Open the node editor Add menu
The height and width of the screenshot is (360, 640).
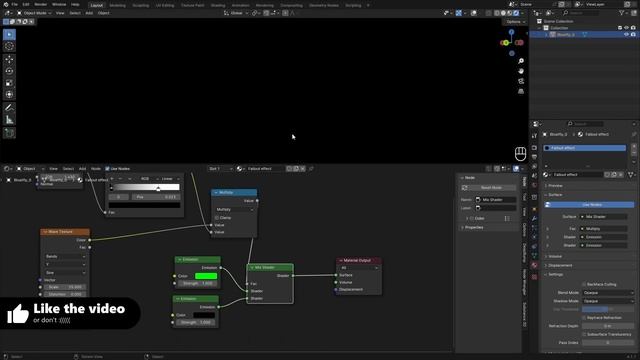[x=82, y=169]
